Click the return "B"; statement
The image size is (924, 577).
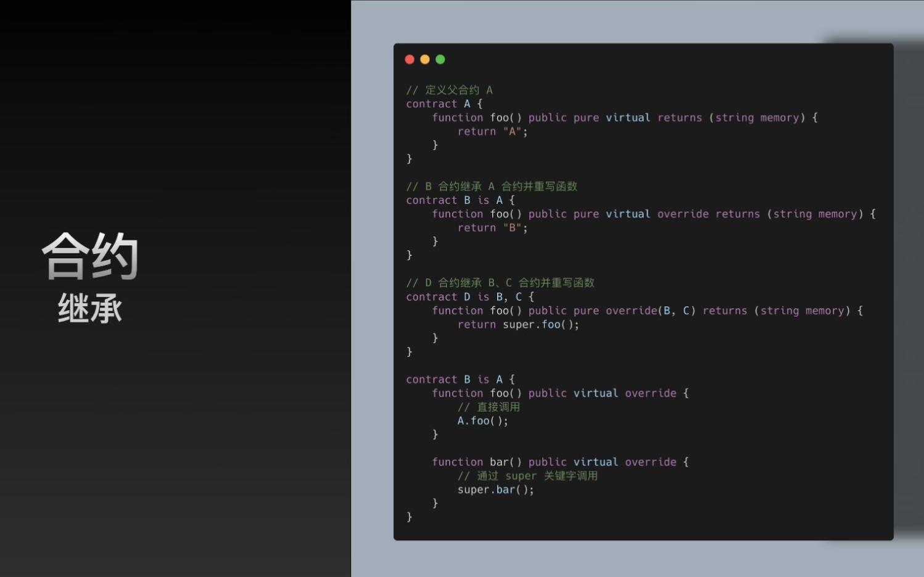492,228
